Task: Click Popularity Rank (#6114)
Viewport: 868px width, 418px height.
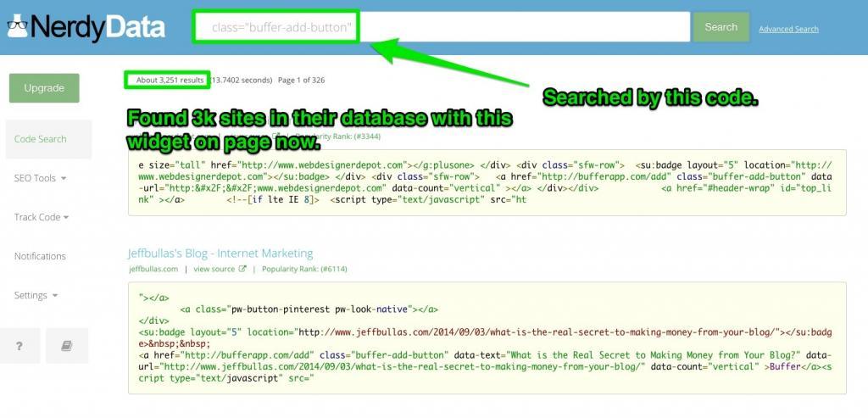Action: [304, 269]
